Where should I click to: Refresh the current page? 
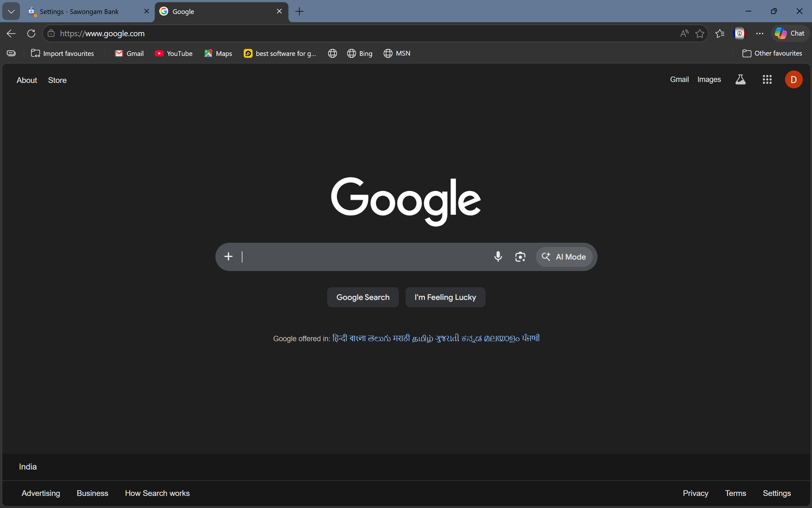pos(31,34)
